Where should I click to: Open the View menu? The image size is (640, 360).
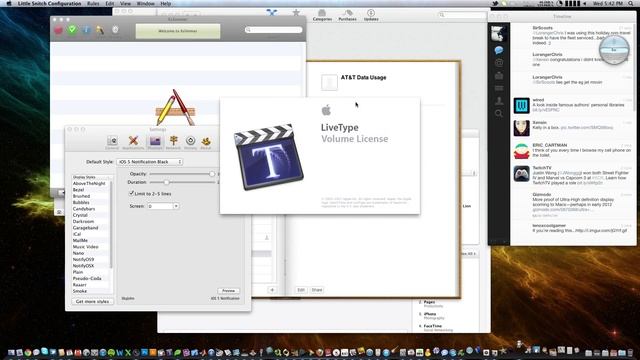pos(125,3)
